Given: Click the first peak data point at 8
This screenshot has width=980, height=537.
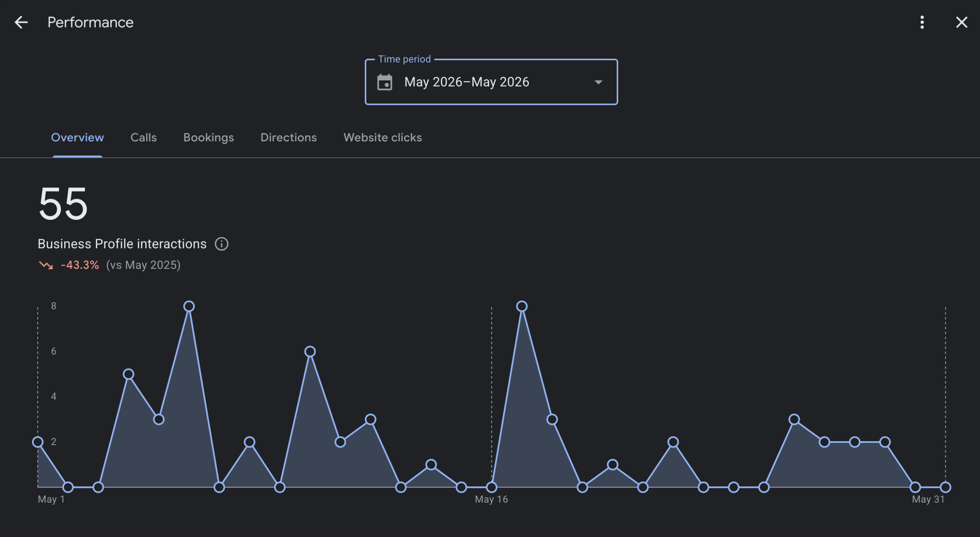Looking at the screenshot, I should click(189, 306).
